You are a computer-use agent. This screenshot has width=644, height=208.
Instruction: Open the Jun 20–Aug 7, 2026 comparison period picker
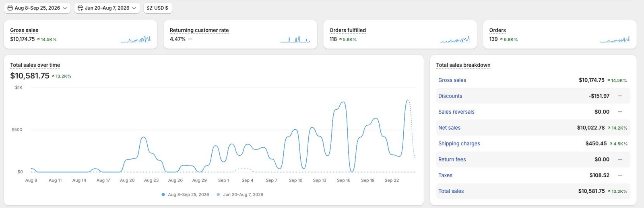point(107,8)
